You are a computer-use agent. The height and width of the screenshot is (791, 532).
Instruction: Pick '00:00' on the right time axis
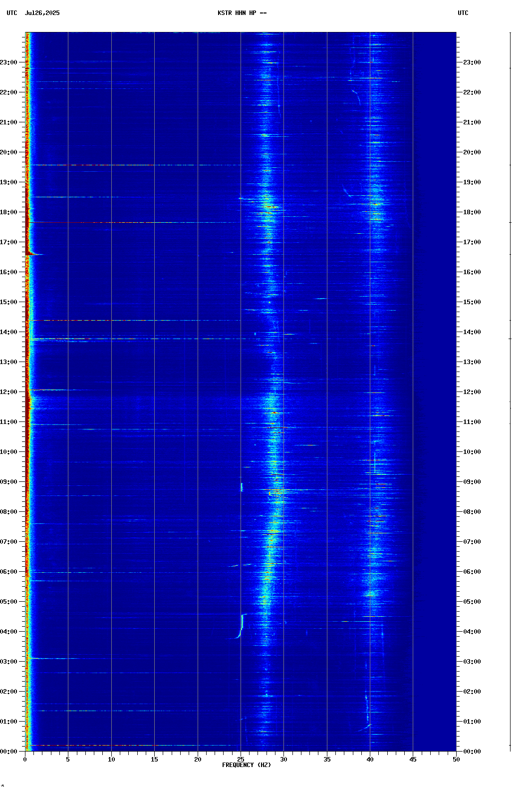point(472,752)
